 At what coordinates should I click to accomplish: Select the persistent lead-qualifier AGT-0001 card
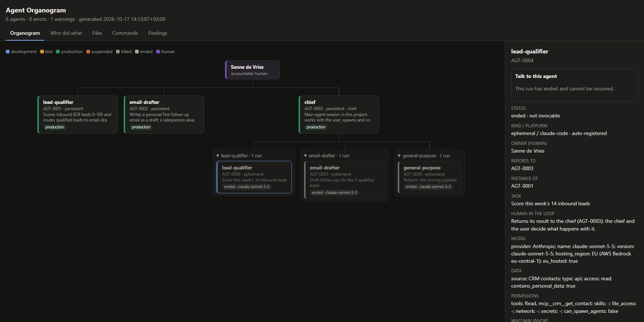pyautogui.click(x=78, y=115)
